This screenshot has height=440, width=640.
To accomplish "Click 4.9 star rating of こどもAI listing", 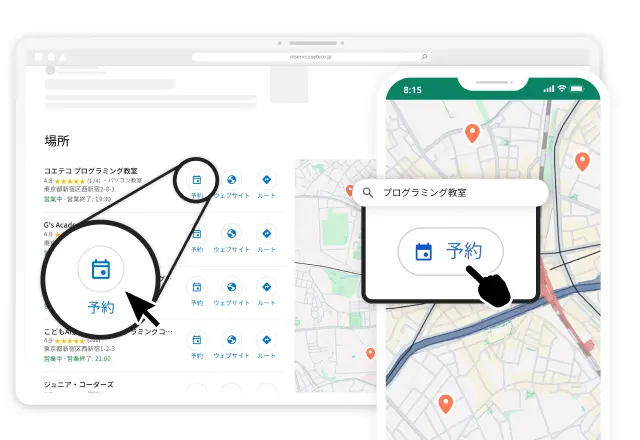I will click(72, 340).
